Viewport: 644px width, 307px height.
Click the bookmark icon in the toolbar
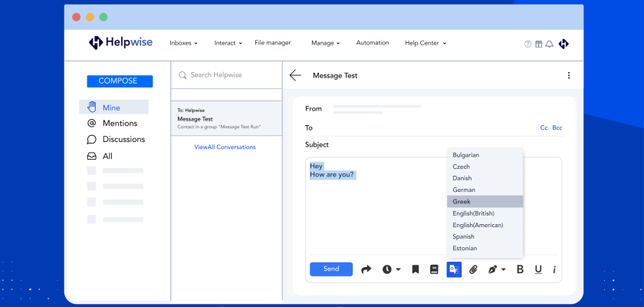415,269
